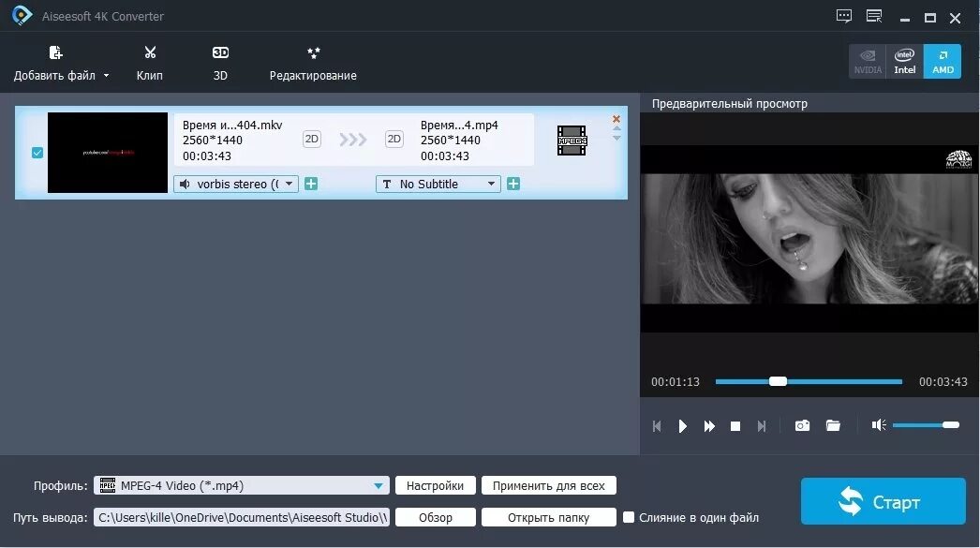
Task: Click the output file name Время...4.mp4
Action: coord(459,125)
